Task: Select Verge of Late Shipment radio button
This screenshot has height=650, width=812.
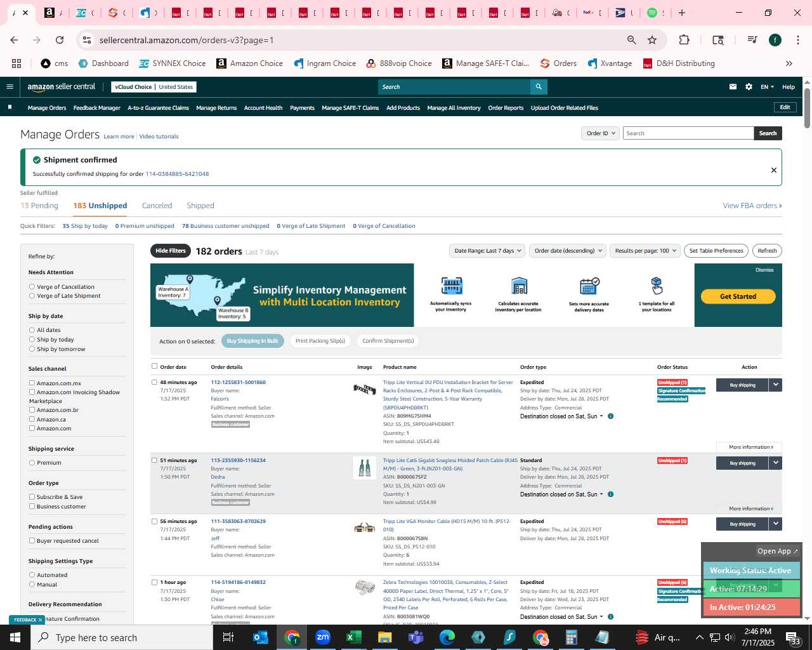Action: tap(32, 296)
